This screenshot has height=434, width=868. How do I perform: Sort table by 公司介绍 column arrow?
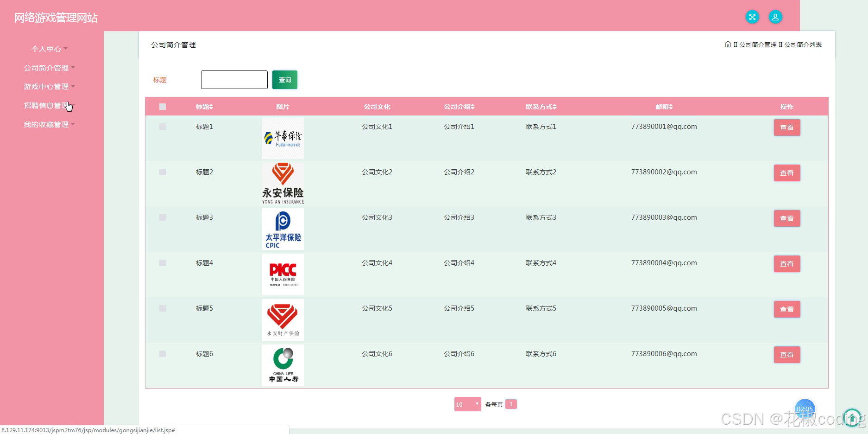point(472,107)
